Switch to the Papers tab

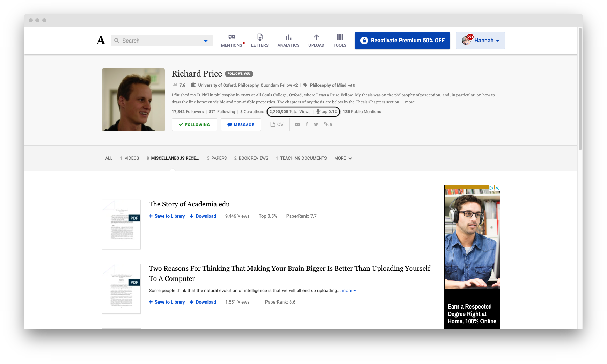tap(217, 158)
